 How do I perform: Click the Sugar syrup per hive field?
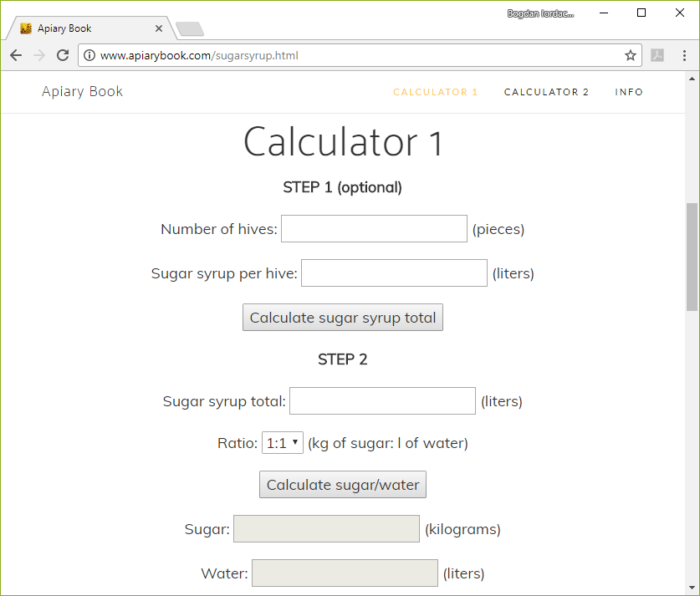(x=394, y=273)
